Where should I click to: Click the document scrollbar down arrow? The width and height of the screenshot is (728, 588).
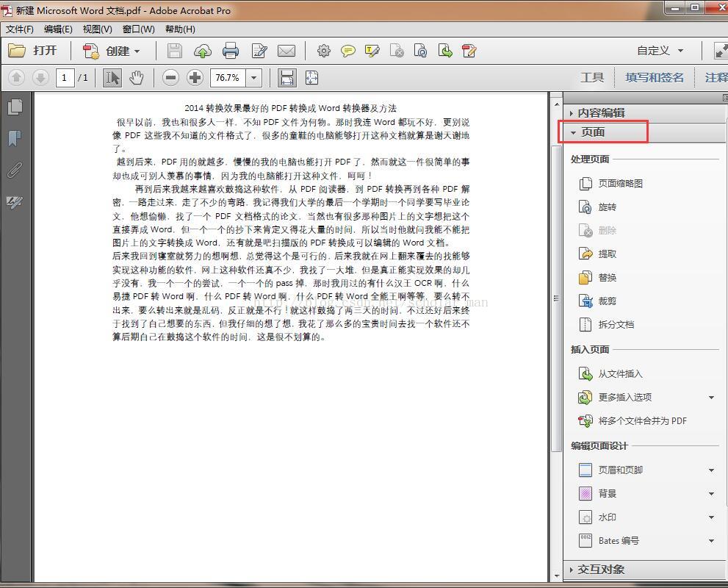coord(556,576)
